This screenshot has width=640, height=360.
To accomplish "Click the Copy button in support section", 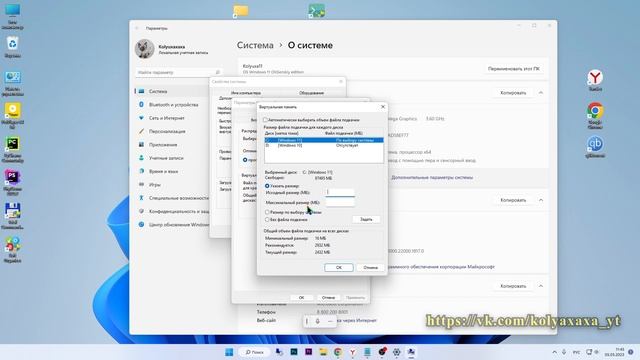I will tap(513, 286).
